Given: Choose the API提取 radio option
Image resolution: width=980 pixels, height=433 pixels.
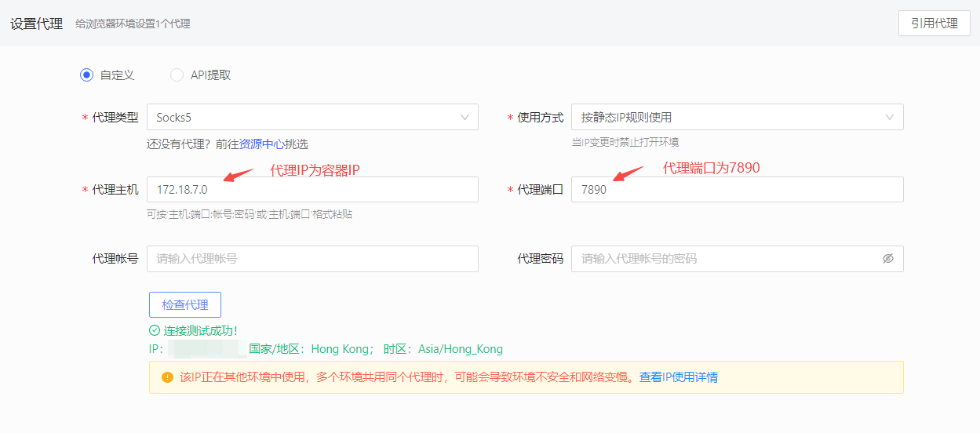Looking at the screenshot, I should pyautogui.click(x=177, y=75).
